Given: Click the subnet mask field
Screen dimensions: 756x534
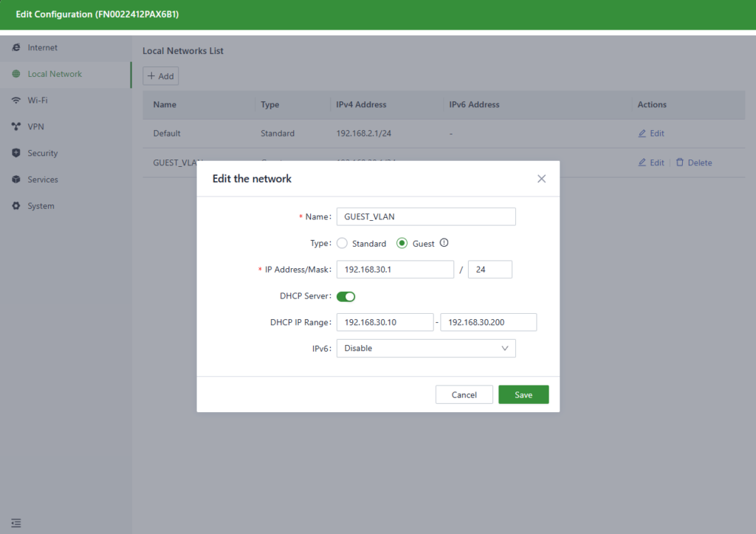Looking at the screenshot, I should (489, 270).
